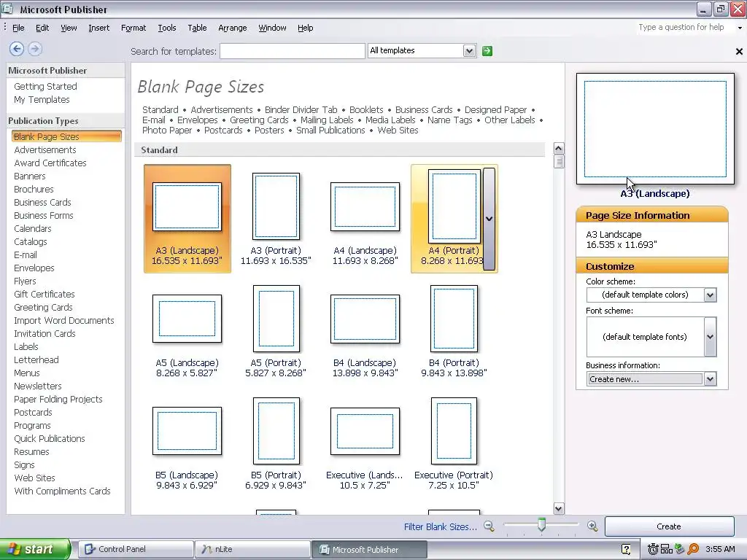Select With Compliments Cards type
The width and height of the screenshot is (747, 560).
tap(62, 491)
